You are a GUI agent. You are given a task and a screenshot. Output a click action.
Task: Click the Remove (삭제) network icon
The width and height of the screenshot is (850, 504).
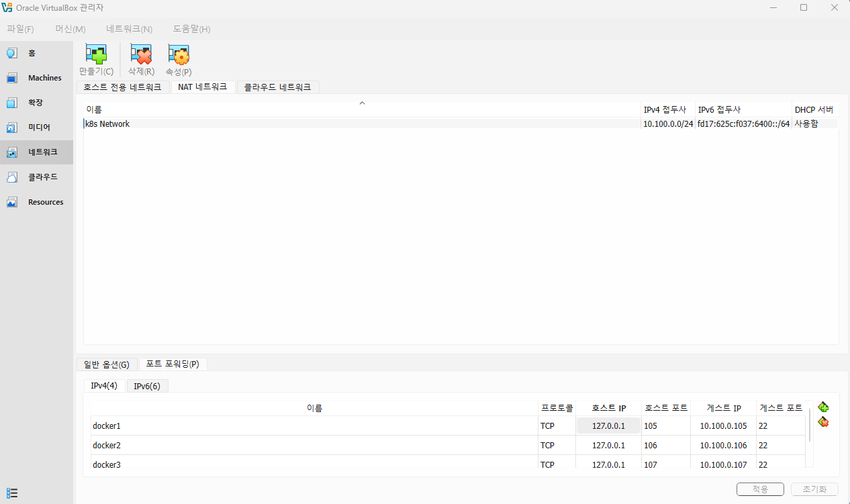pyautogui.click(x=141, y=54)
